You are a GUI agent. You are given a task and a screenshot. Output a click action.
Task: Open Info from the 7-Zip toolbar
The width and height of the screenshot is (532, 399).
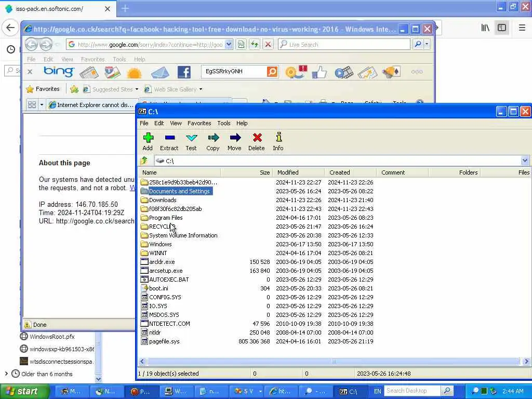pos(278,141)
